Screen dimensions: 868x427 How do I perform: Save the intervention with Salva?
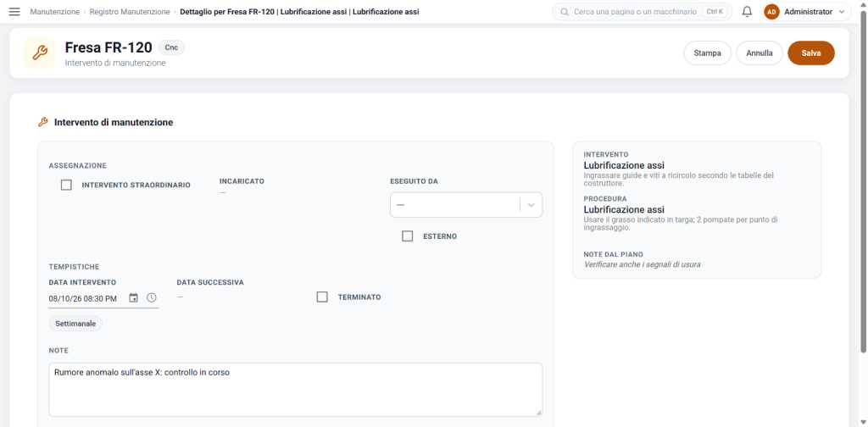811,53
